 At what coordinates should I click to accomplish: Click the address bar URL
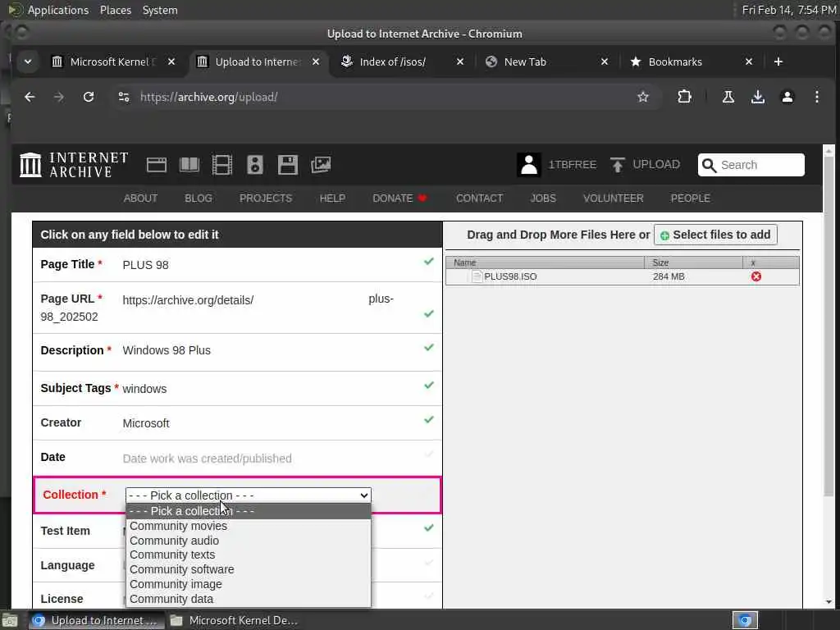coord(209,97)
